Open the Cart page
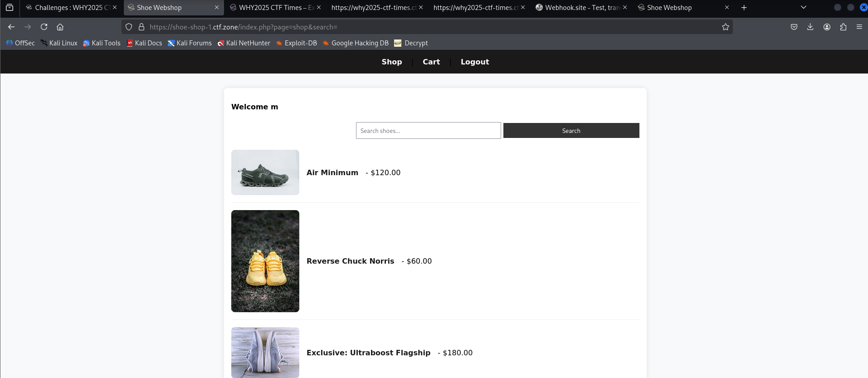The image size is (868, 378). point(431,62)
